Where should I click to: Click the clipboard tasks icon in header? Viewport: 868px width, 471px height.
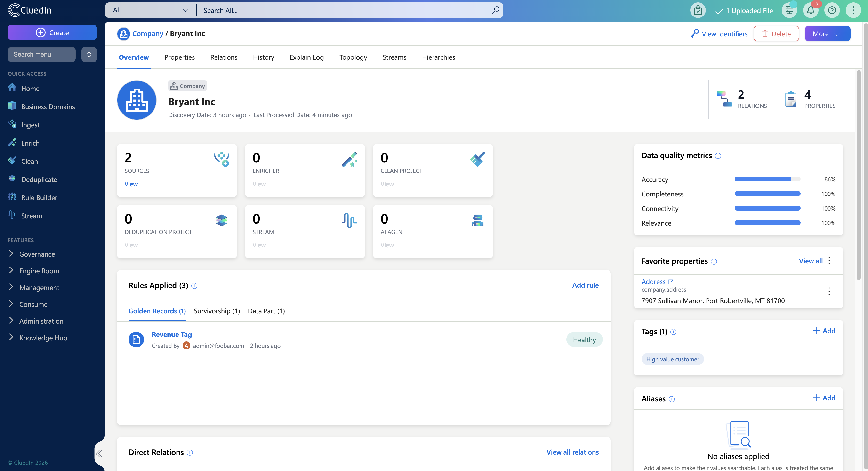tap(698, 10)
